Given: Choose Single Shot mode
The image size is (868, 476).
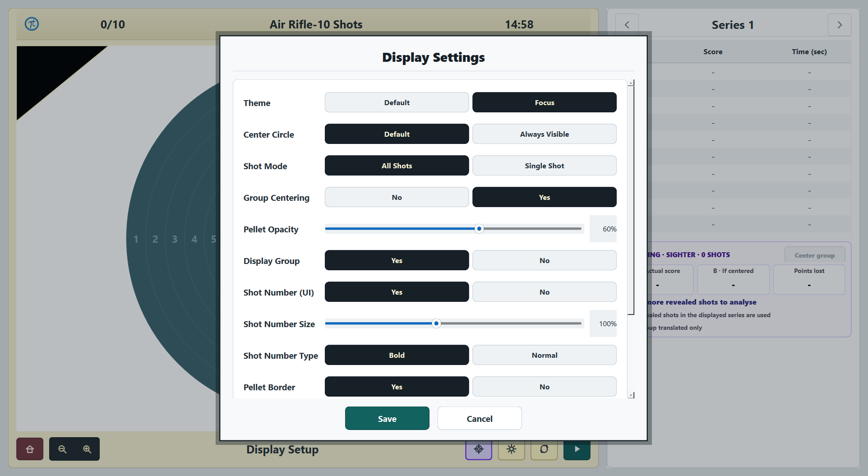Looking at the screenshot, I should (545, 166).
